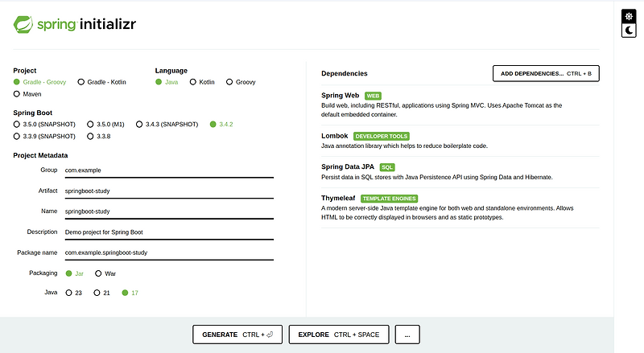
Task: Edit the Description field
Action: tap(169, 232)
